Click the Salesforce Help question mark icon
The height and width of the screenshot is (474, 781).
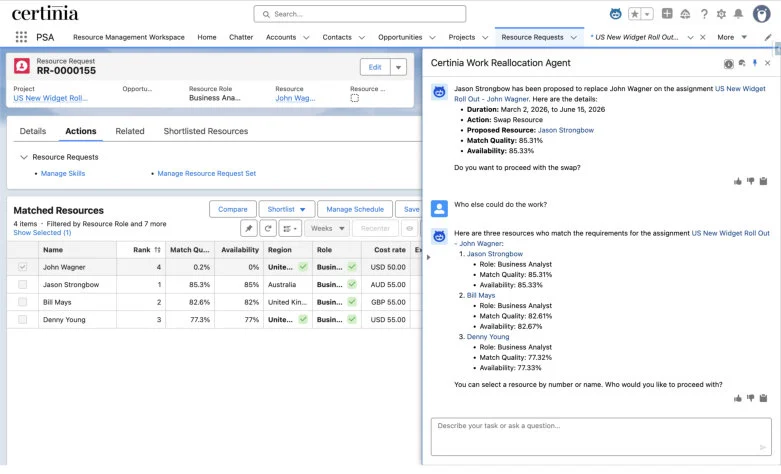[704, 14]
